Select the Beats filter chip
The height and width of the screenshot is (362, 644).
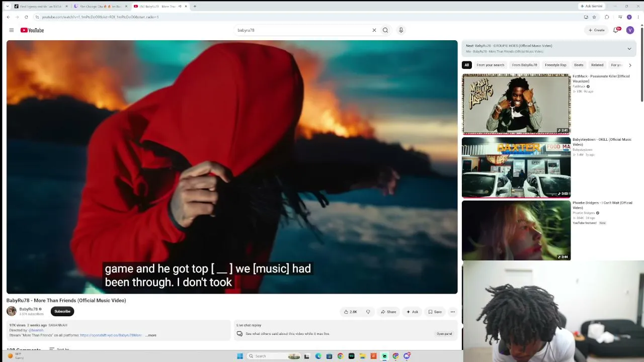[579, 65]
